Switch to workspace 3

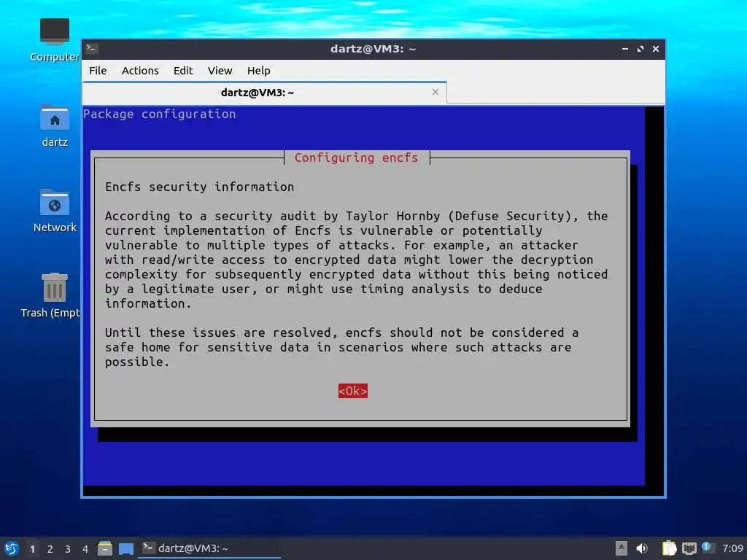(x=68, y=549)
